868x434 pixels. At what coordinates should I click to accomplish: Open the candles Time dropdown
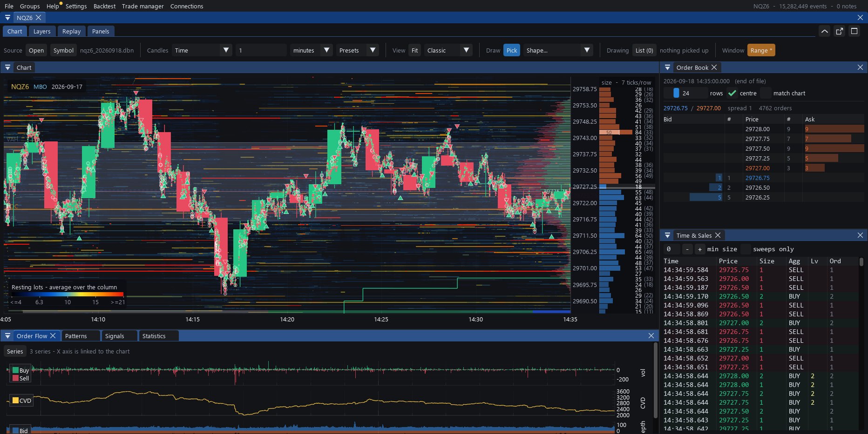point(202,50)
